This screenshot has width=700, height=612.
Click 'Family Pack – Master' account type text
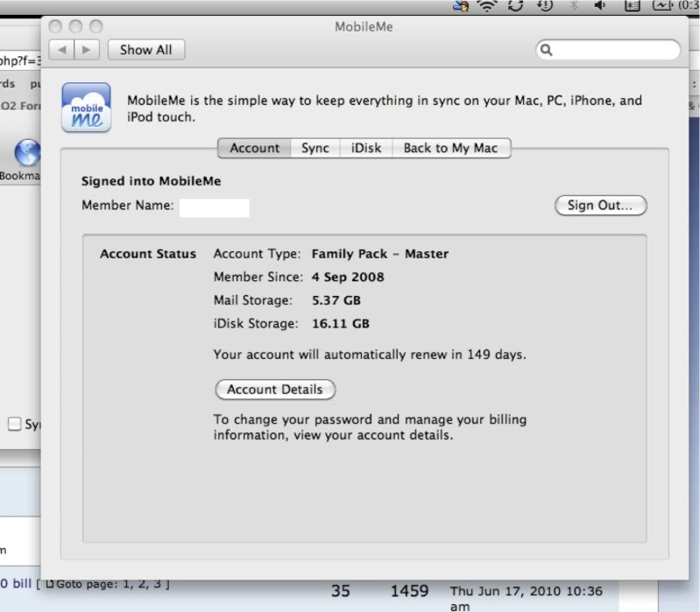(380, 254)
